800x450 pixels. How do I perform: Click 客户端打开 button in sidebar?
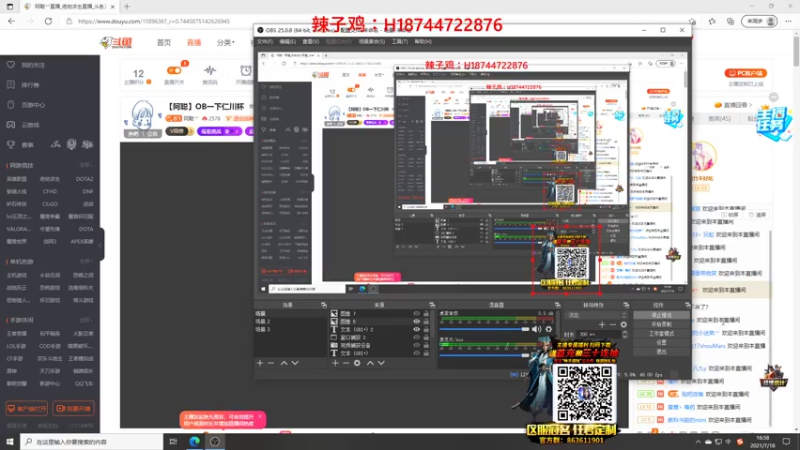pyautogui.click(x=27, y=408)
